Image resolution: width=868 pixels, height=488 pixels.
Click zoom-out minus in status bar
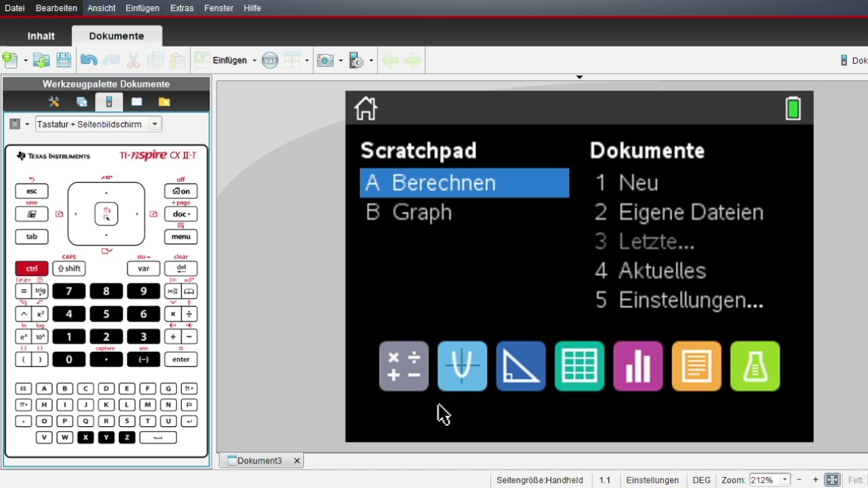point(799,480)
